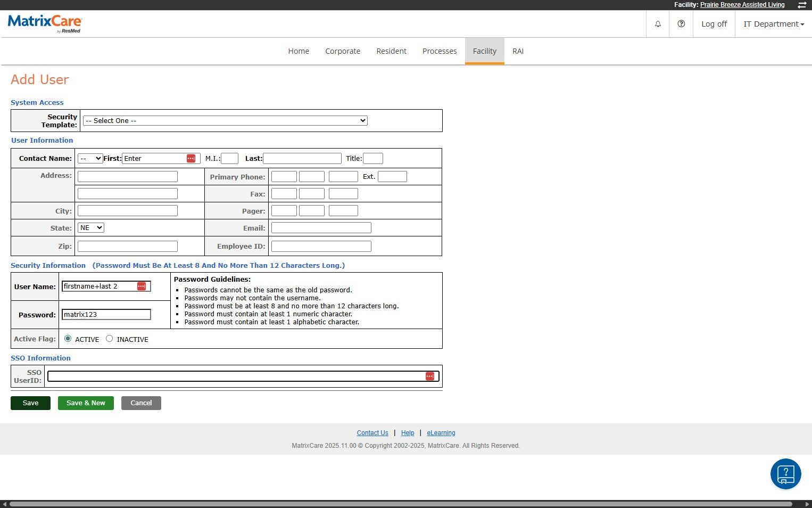Click the Save & New button
812x508 pixels.
coord(86,403)
